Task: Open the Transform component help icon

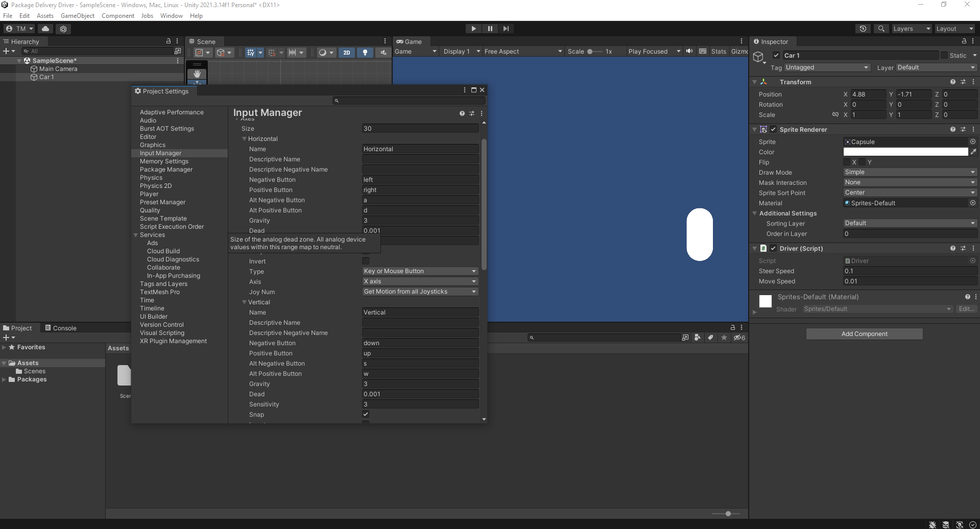Action: click(953, 82)
